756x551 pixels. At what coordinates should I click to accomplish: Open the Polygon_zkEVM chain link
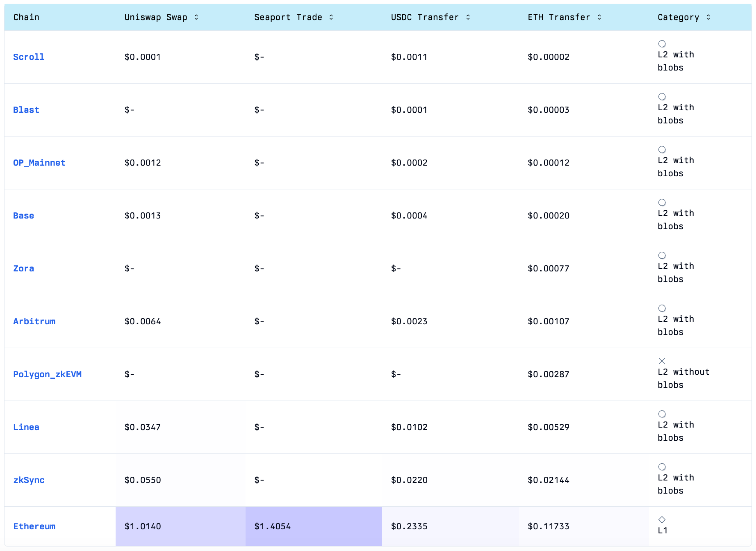48,374
